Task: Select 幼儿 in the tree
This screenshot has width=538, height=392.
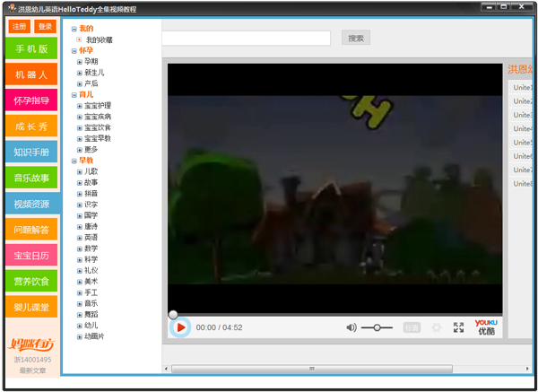Action: coord(91,325)
